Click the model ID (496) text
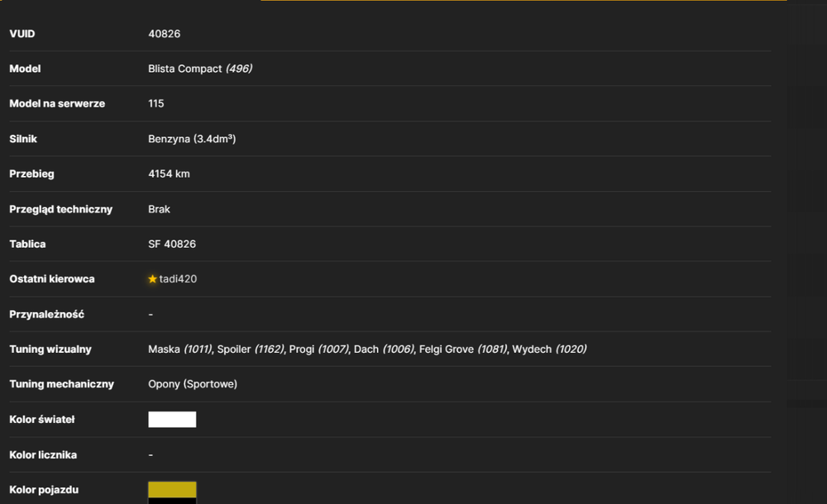This screenshot has width=827, height=504. (239, 69)
